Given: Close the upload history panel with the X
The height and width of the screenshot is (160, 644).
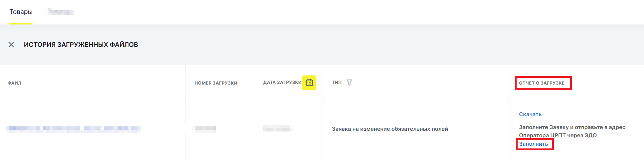Looking at the screenshot, I should [11, 45].
